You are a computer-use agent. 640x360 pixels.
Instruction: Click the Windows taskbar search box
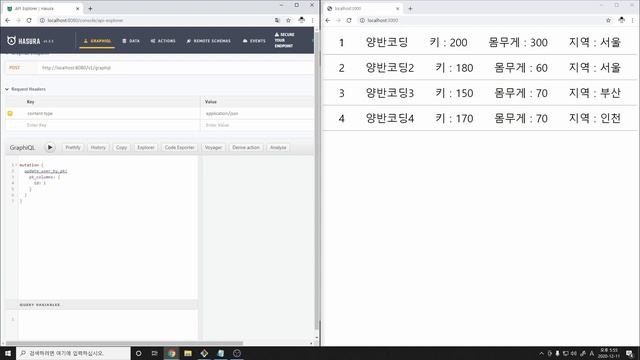pos(73,353)
